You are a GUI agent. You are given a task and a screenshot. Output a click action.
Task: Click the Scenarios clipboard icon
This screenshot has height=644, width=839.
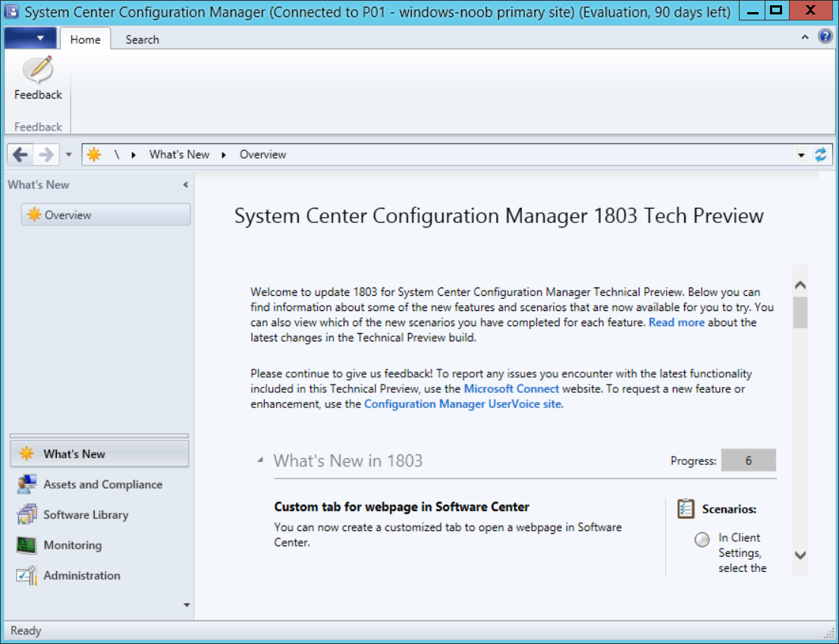click(686, 509)
